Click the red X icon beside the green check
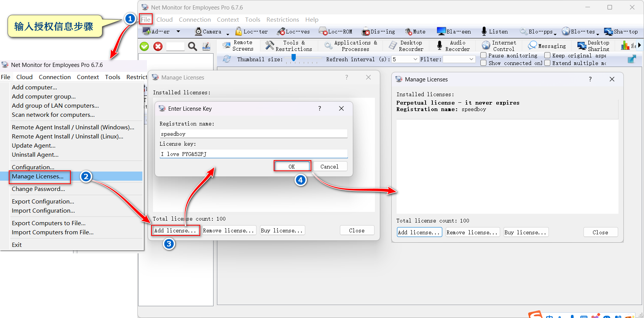The image size is (644, 318). (158, 46)
